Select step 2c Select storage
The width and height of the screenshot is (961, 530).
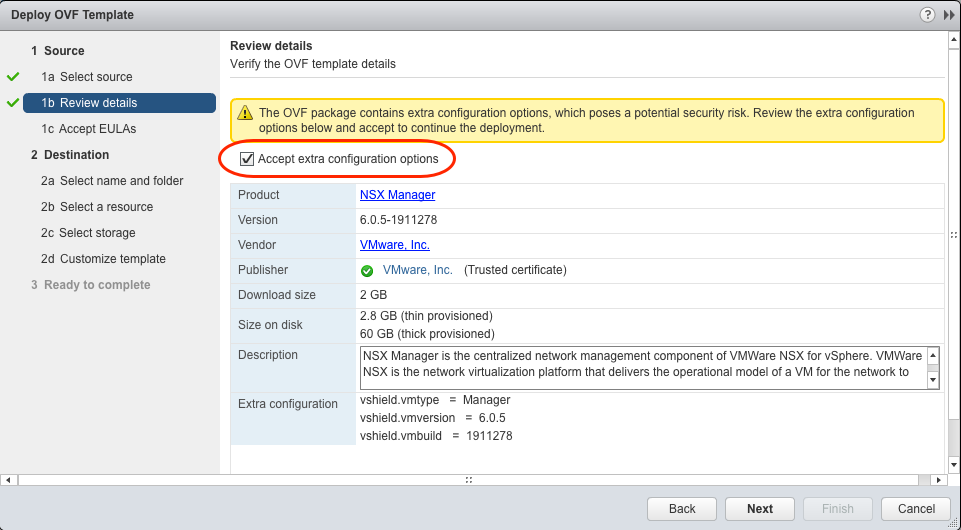tap(97, 233)
